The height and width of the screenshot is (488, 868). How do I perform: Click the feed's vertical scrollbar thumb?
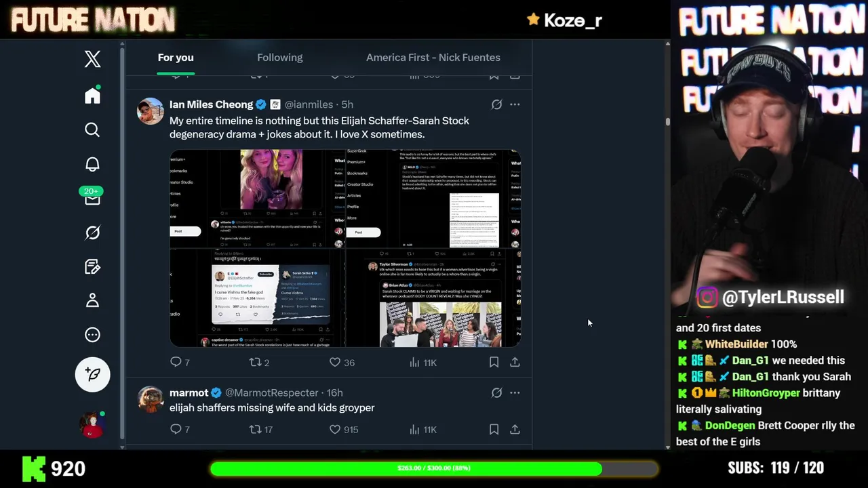point(667,122)
